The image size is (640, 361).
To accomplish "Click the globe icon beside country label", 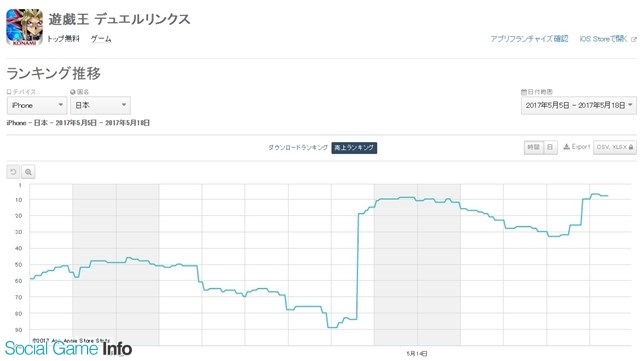I will (73, 92).
